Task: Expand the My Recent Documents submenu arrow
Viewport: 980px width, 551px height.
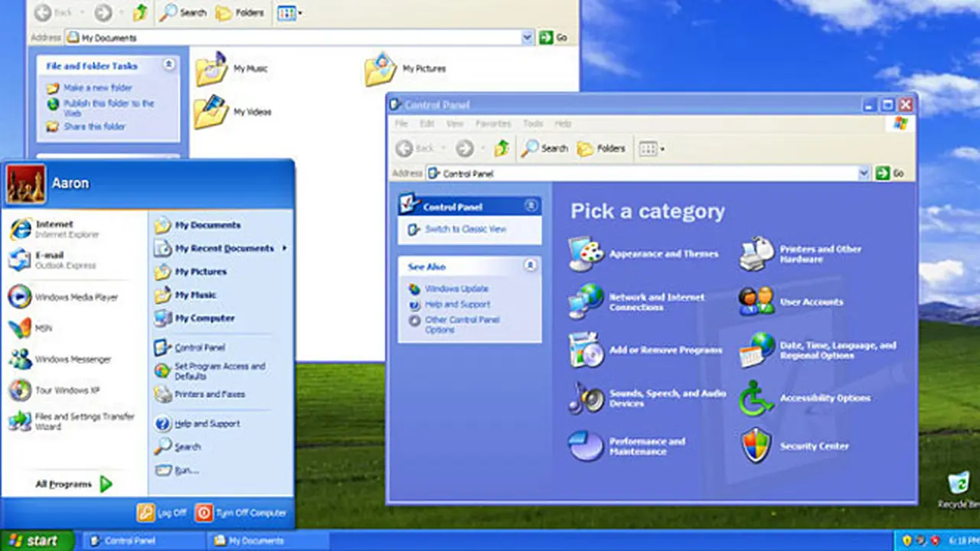Action: (285, 248)
